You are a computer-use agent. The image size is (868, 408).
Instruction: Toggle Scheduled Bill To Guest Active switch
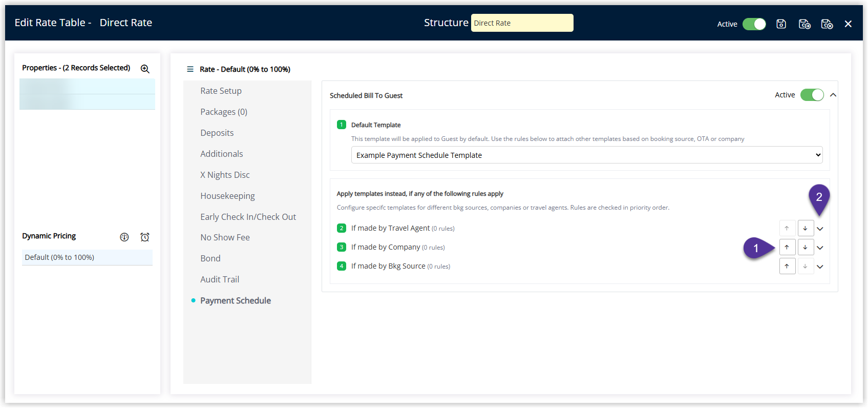812,95
